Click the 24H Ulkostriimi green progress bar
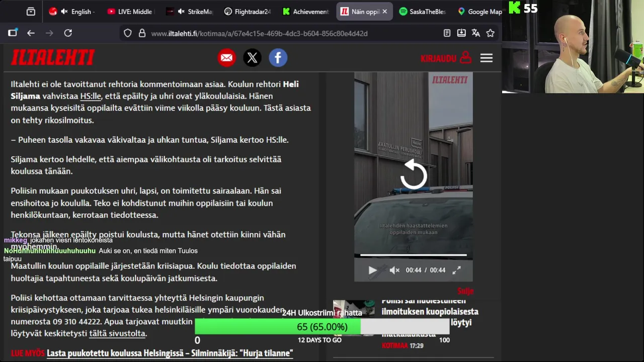 pyautogui.click(x=322, y=327)
